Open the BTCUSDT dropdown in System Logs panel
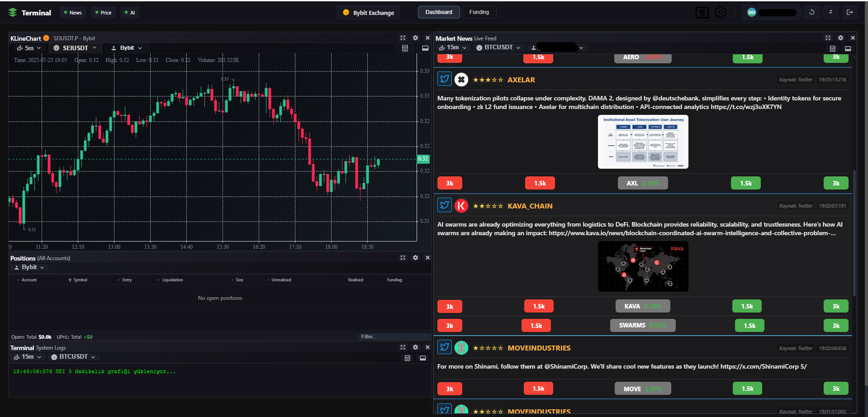The height and width of the screenshot is (417, 868). (73, 357)
